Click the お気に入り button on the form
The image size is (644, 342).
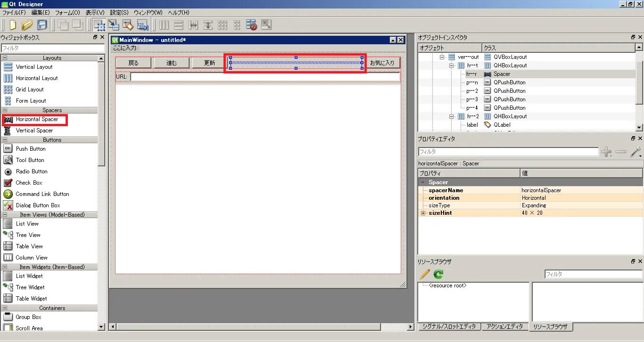point(382,63)
